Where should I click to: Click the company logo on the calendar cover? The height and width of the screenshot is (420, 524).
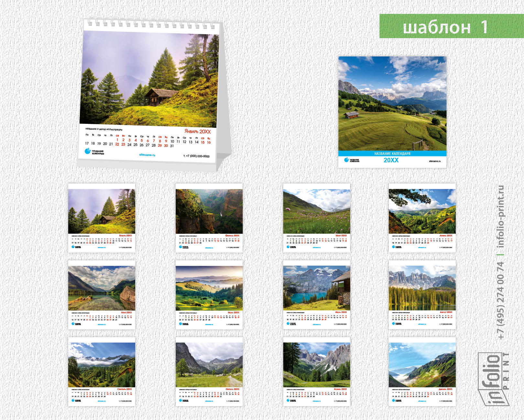click(352, 160)
